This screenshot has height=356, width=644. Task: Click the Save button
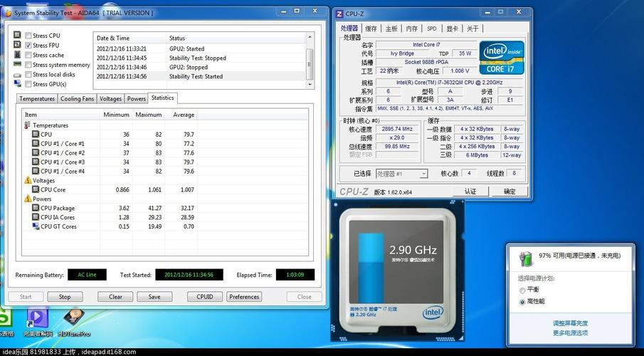click(154, 297)
